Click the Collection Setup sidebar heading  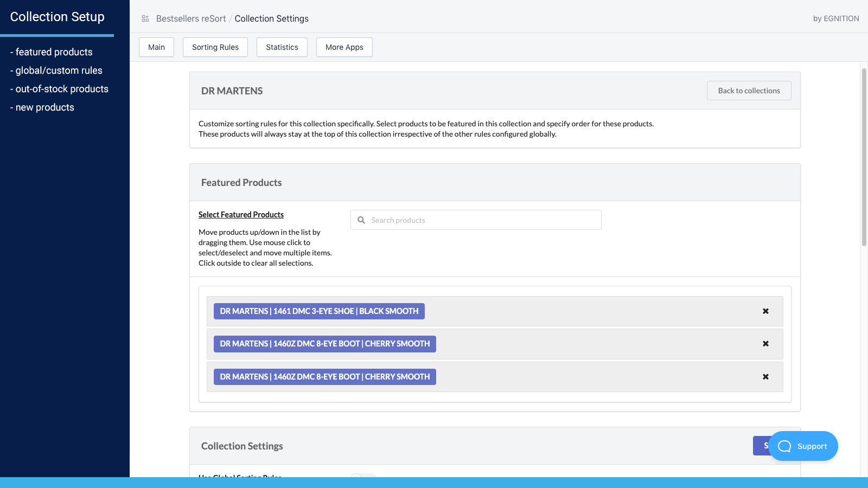pyautogui.click(x=58, y=17)
